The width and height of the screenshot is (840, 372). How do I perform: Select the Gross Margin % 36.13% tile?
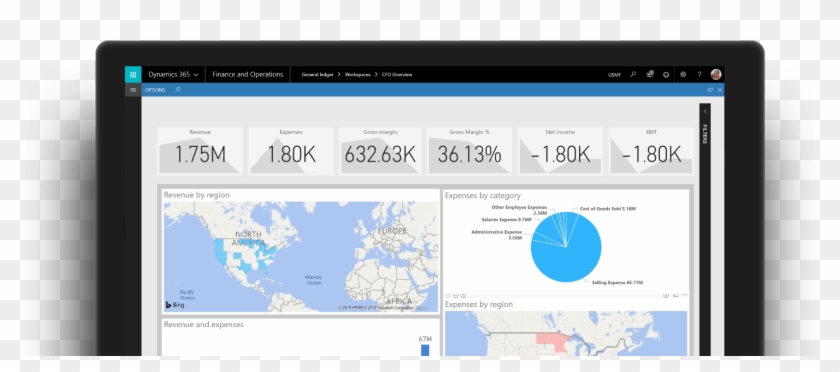coord(469,151)
